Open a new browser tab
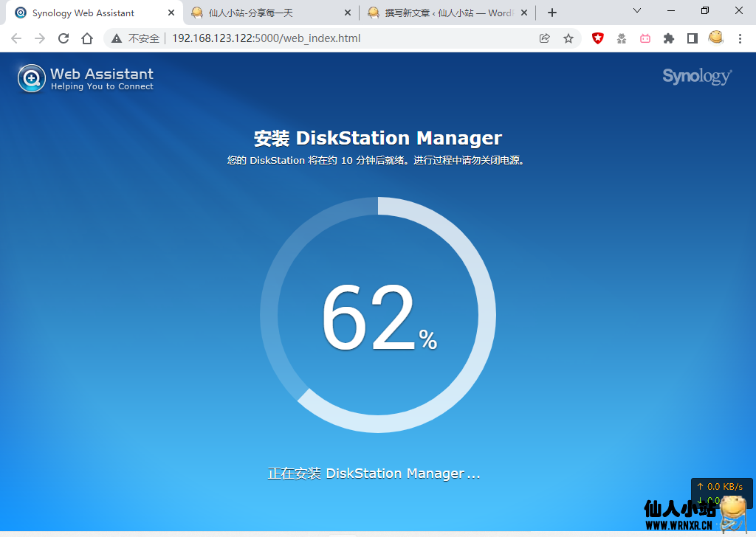 click(x=552, y=12)
